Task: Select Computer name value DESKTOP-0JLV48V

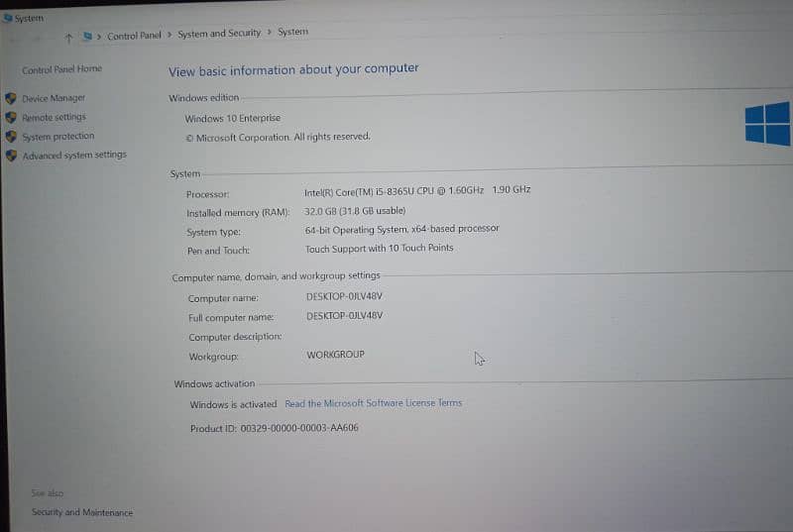Action: click(x=344, y=296)
